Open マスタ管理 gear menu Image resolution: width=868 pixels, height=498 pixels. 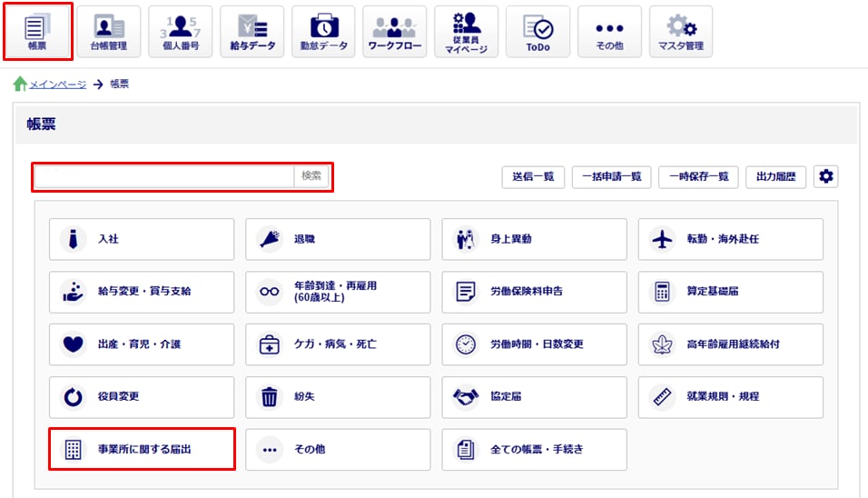pos(681,32)
